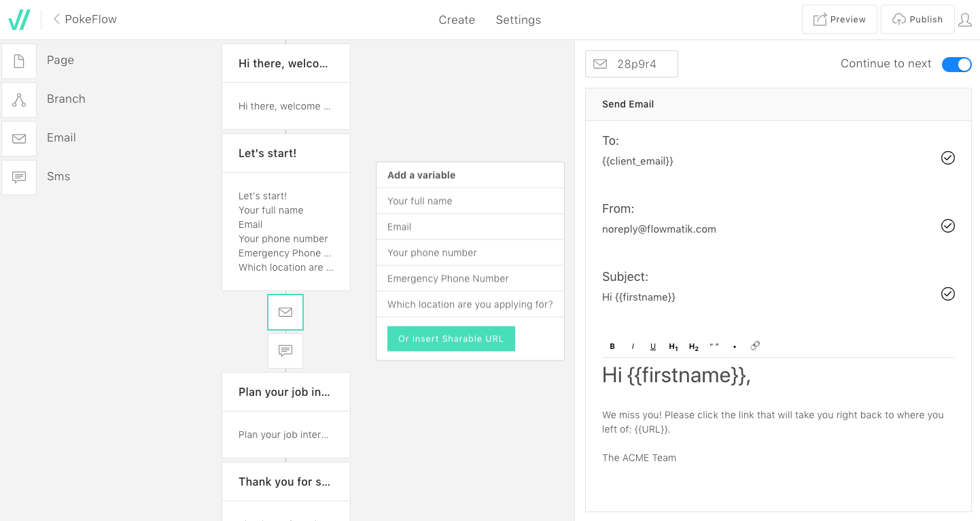This screenshot has width=980, height=521.
Task: Select the email step in flow
Action: [285, 312]
